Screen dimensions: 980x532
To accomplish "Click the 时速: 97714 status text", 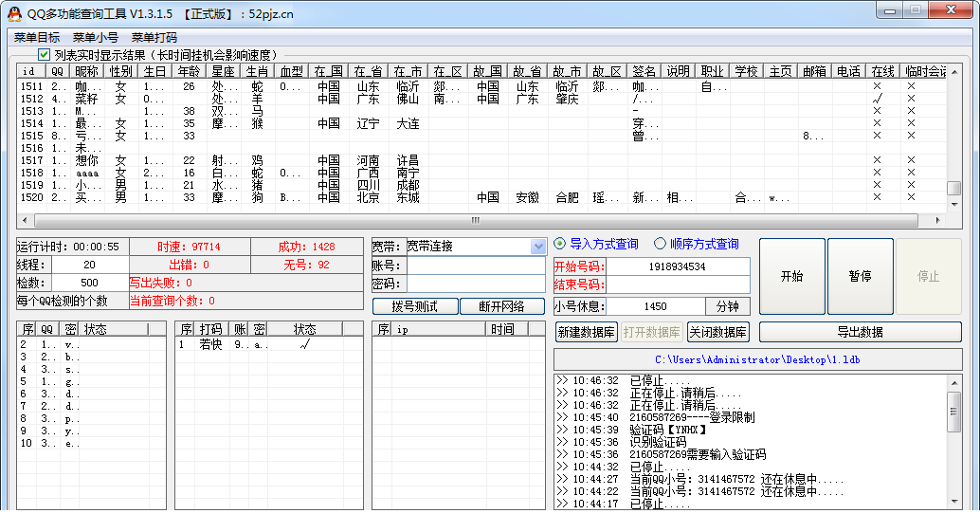I will [x=189, y=247].
